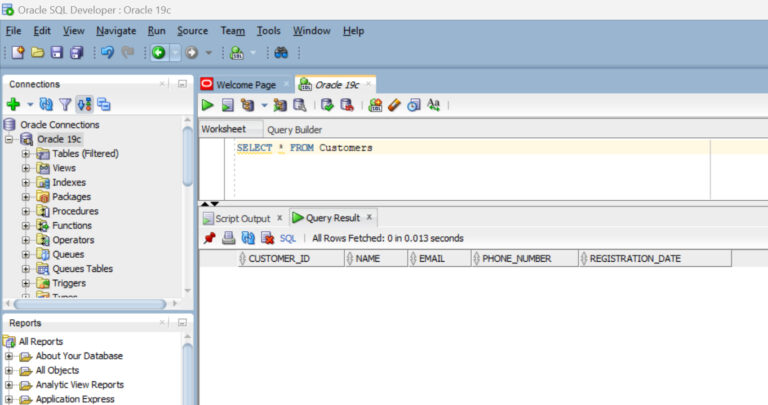Expand the Indexes node

tap(25, 183)
